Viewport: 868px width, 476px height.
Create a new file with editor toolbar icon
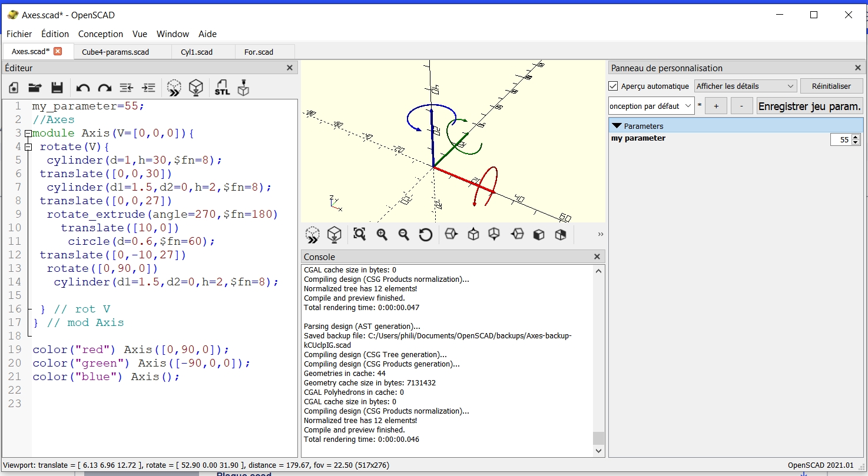tap(14, 88)
